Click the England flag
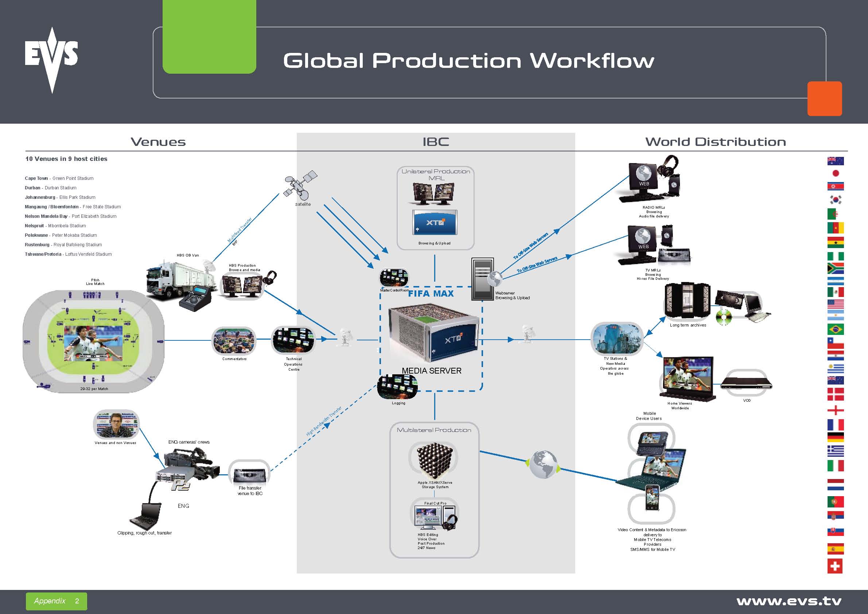The width and height of the screenshot is (868, 614). tap(836, 410)
